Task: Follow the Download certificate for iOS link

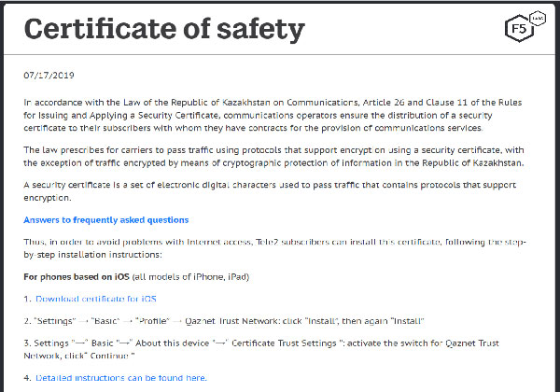Action: click(95, 299)
